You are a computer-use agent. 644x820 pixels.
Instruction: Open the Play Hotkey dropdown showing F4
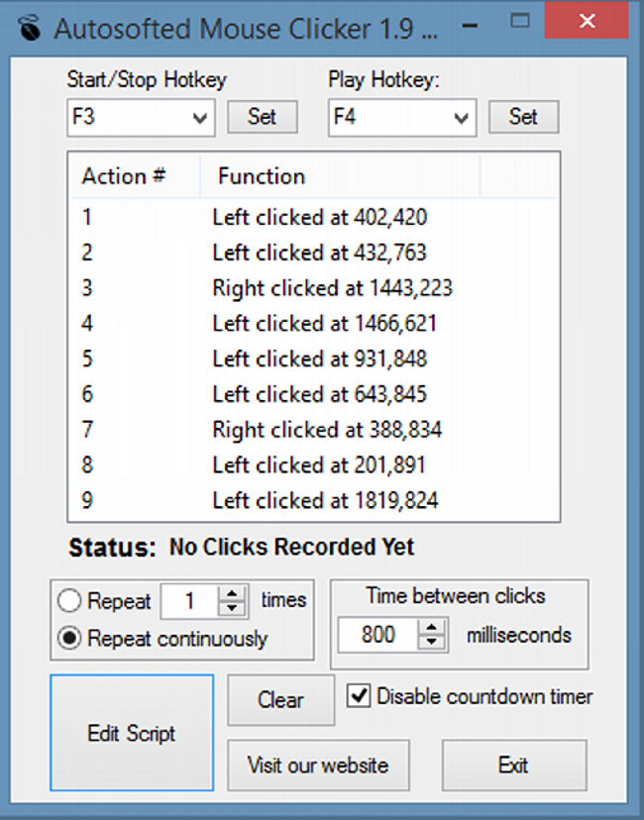pos(402,118)
